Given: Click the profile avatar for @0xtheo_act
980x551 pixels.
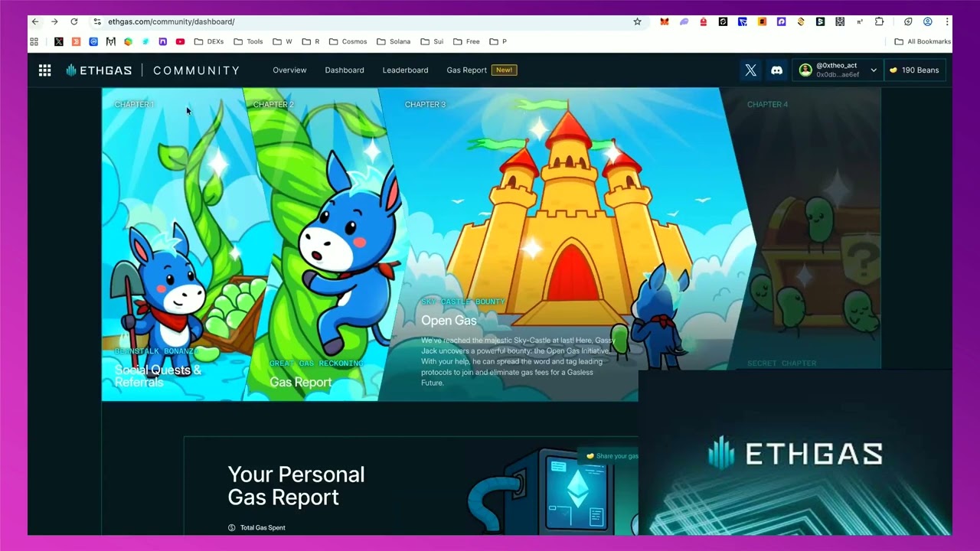Looking at the screenshot, I should (805, 70).
